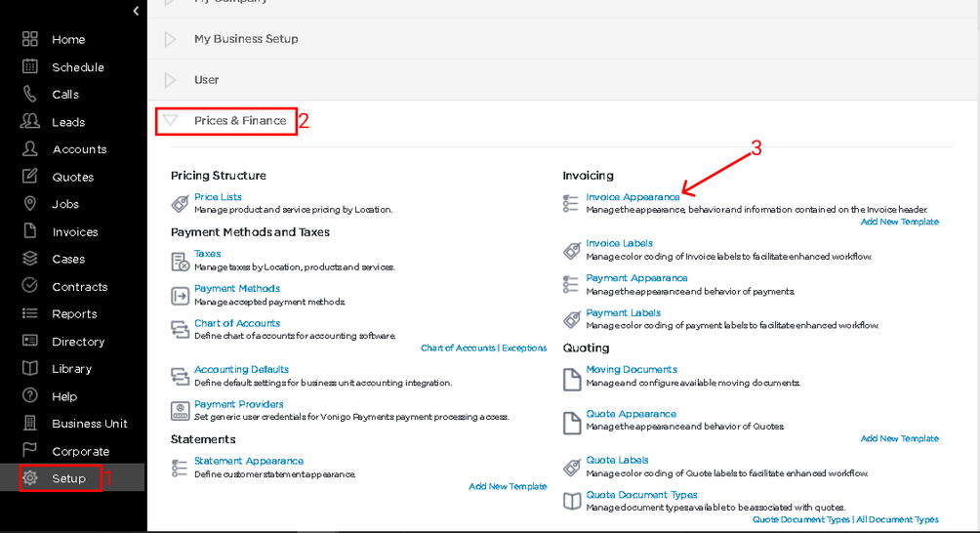Click Add New Template under Quote Appearance
Viewport: 980px width, 533px height.
point(900,438)
